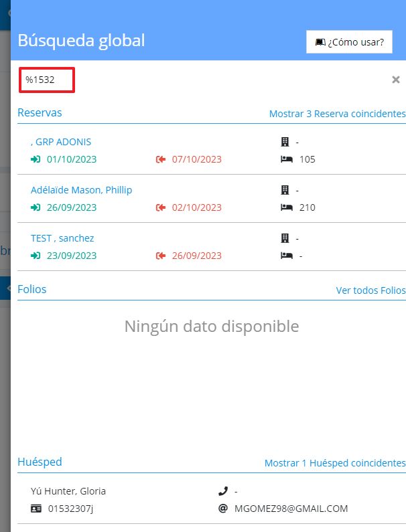The image size is (406, 532).
Task: Select guest Yú Hunter, Gloria
Action: [x=68, y=491]
